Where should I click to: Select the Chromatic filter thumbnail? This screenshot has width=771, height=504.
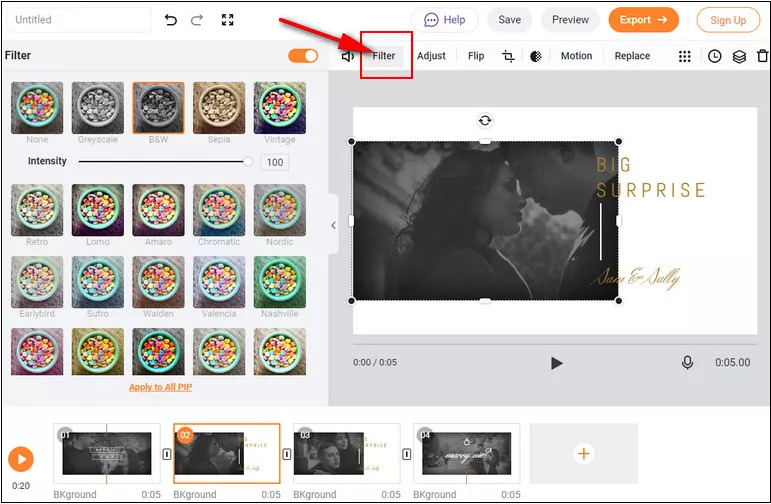pyautogui.click(x=219, y=210)
